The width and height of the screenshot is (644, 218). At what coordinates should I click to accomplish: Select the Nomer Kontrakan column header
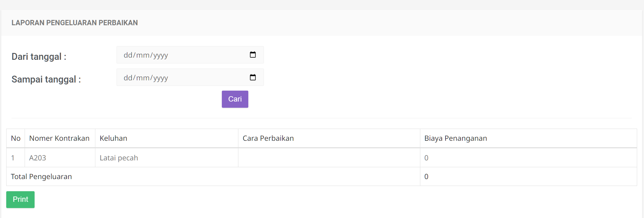tap(60, 138)
